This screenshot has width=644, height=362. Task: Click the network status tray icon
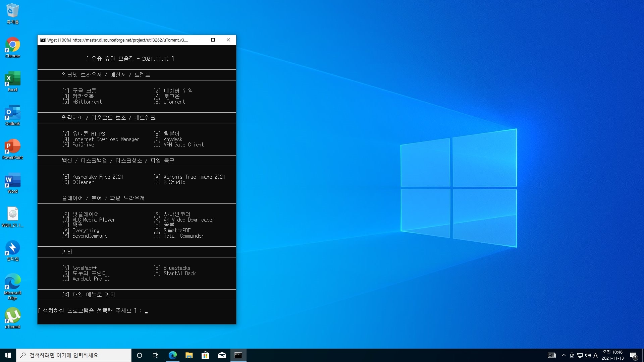580,355
